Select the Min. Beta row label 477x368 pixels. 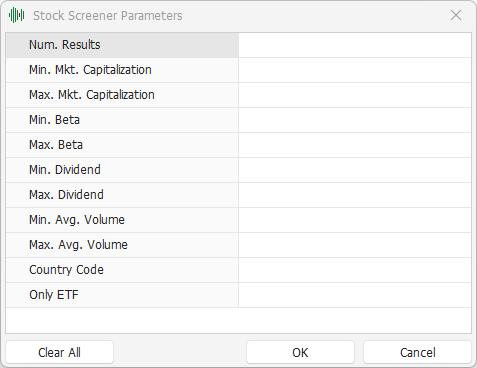pyautogui.click(x=54, y=120)
